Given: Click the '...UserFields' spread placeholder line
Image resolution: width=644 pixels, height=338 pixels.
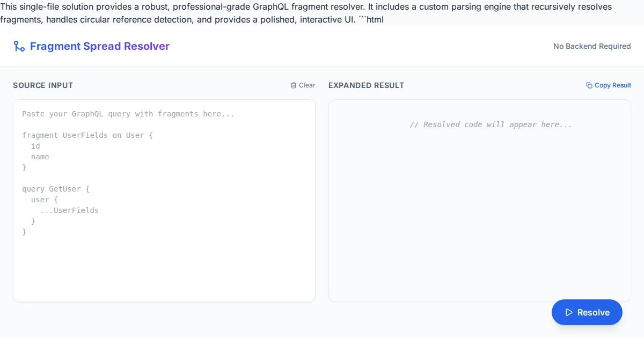Looking at the screenshot, I should (x=70, y=210).
